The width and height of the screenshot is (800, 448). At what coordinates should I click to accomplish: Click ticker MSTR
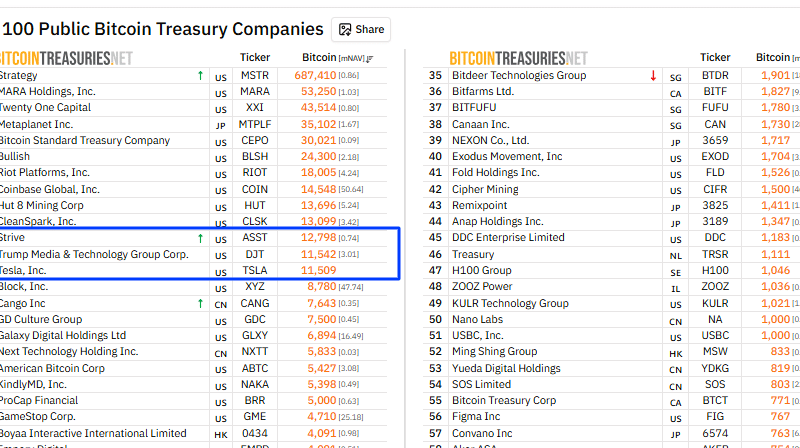pos(255,76)
